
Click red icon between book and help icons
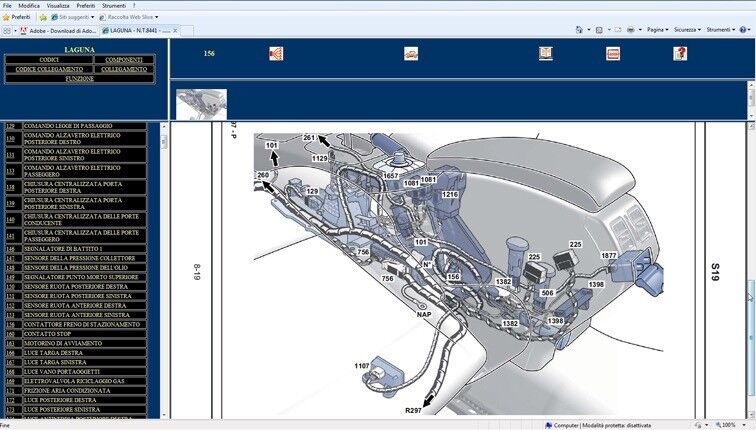pos(613,53)
